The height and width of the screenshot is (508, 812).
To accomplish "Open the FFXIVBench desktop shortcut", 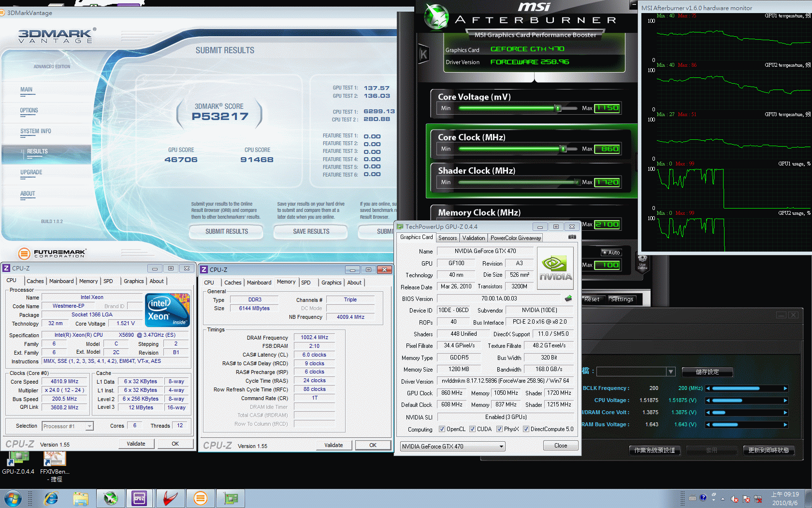I will (55, 466).
